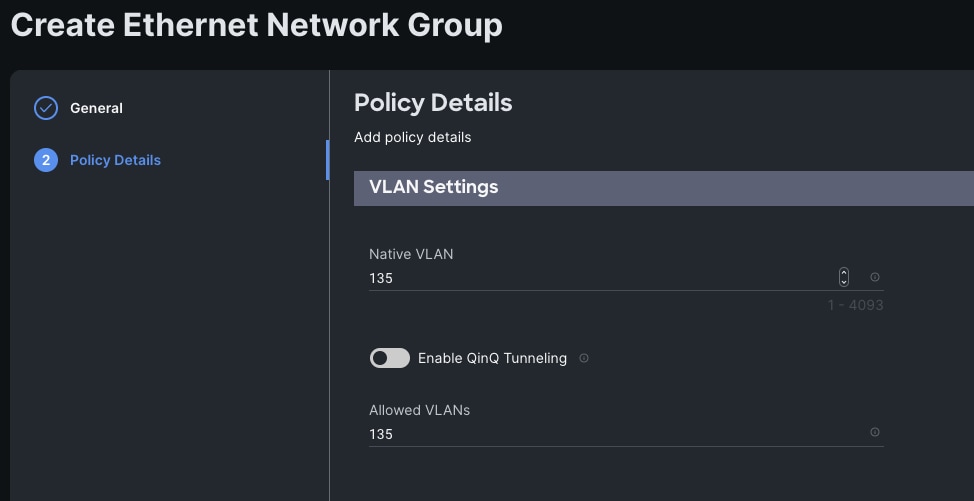Image resolution: width=974 pixels, height=501 pixels.
Task: Click the step 2 circle icon
Action: [x=46, y=160]
